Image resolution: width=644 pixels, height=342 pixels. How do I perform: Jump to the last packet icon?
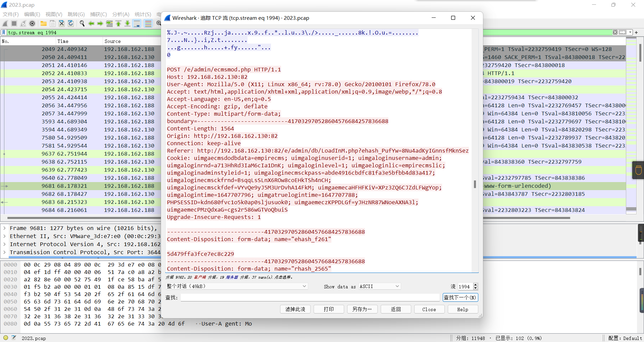click(x=127, y=23)
